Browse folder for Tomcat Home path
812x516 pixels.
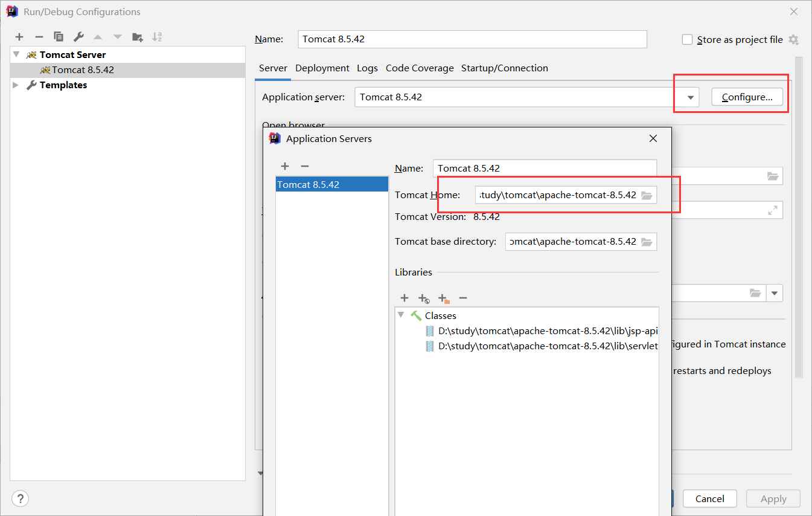coord(647,195)
